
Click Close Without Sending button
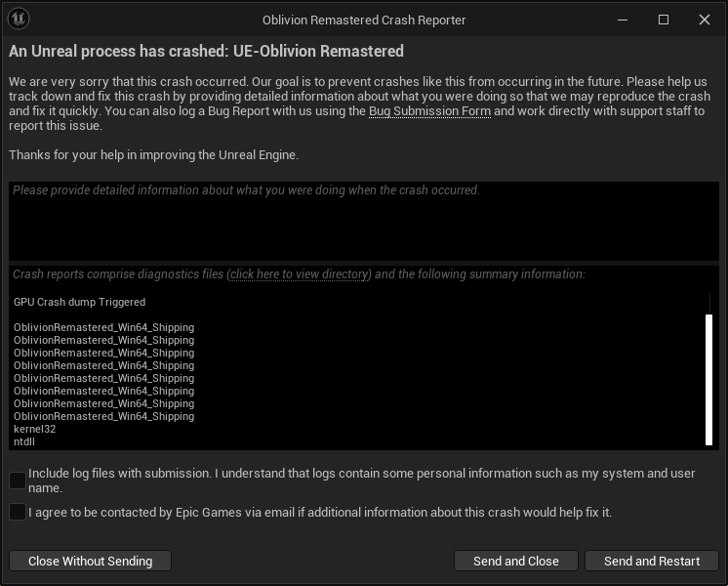(90, 561)
